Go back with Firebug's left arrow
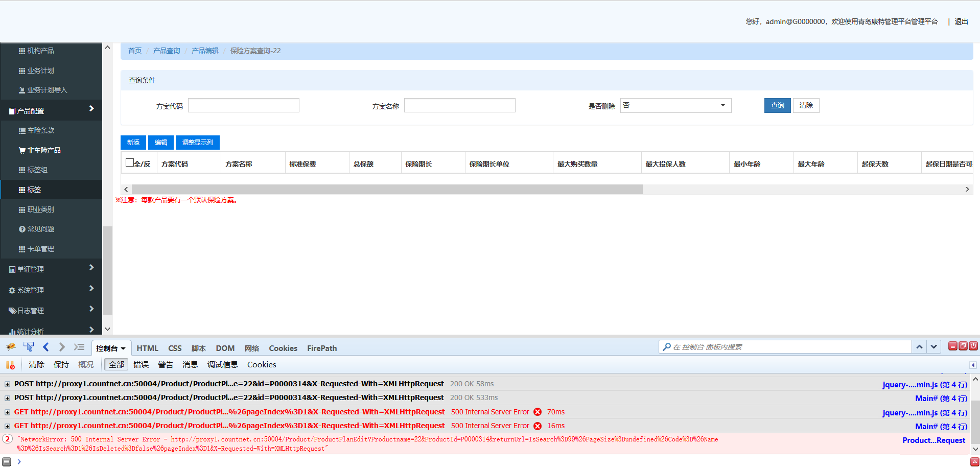Viewport: 980px width, 468px height. (46, 347)
